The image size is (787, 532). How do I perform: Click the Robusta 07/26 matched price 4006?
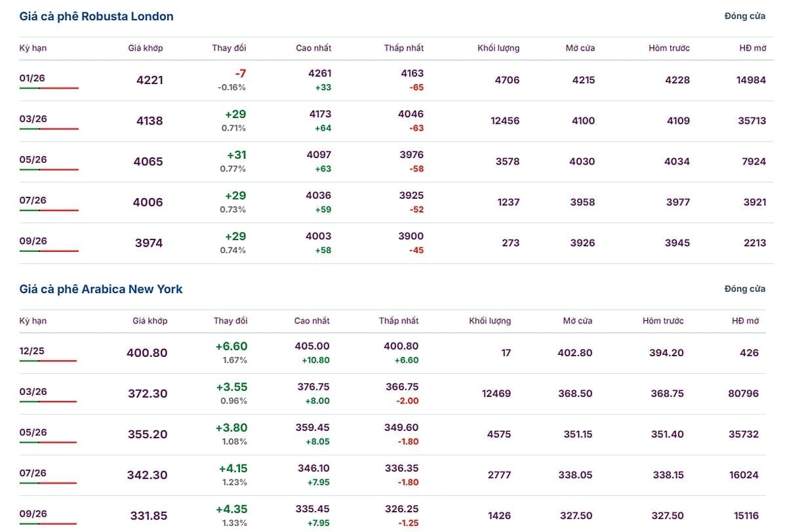pyautogui.click(x=148, y=202)
